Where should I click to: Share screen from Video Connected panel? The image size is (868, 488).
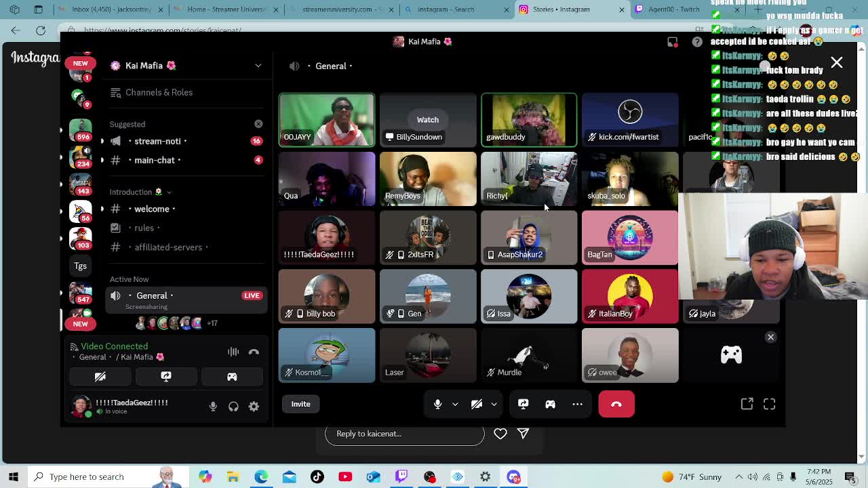click(166, 376)
